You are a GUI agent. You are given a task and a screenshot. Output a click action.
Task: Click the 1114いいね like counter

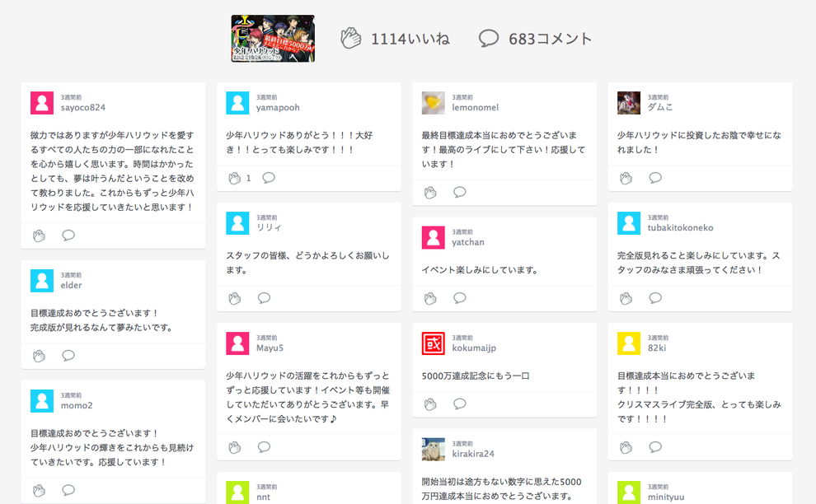(x=396, y=39)
